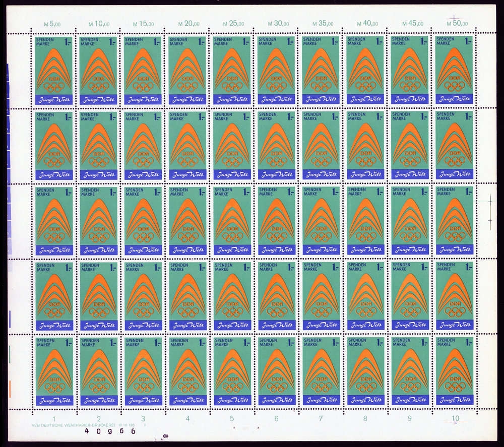
Task: Choose the "M 40,00" margin value
Action: (x=368, y=24)
